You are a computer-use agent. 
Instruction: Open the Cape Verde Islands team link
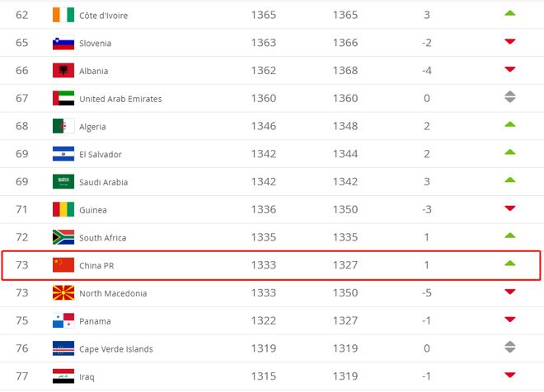[x=116, y=349]
